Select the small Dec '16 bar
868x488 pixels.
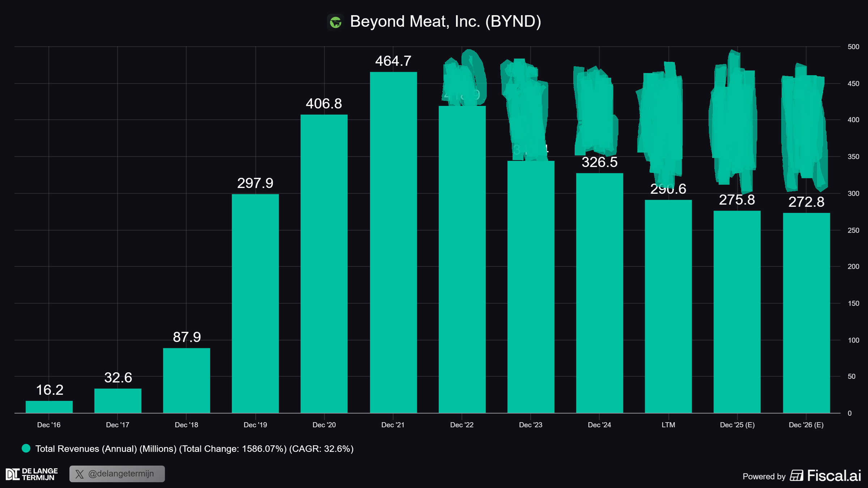(x=49, y=407)
